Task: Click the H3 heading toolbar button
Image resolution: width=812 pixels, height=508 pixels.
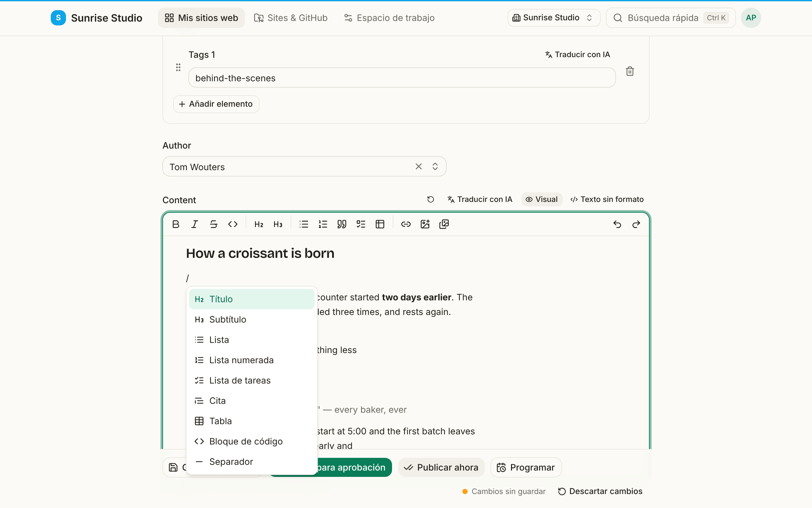Action: (x=278, y=224)
